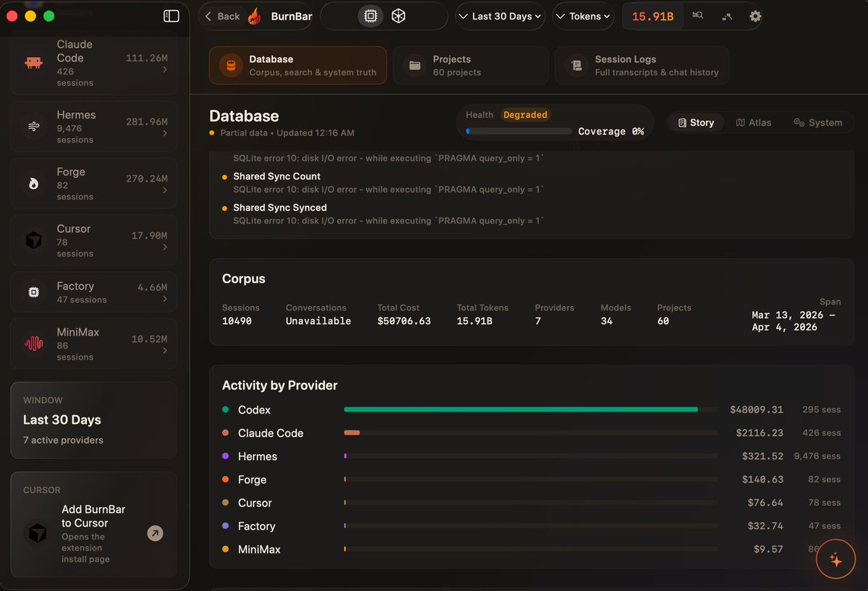This screenshot has width=868, height=591.
Task: Click the $321.52 Hermes cost
Action: [762, 456]
